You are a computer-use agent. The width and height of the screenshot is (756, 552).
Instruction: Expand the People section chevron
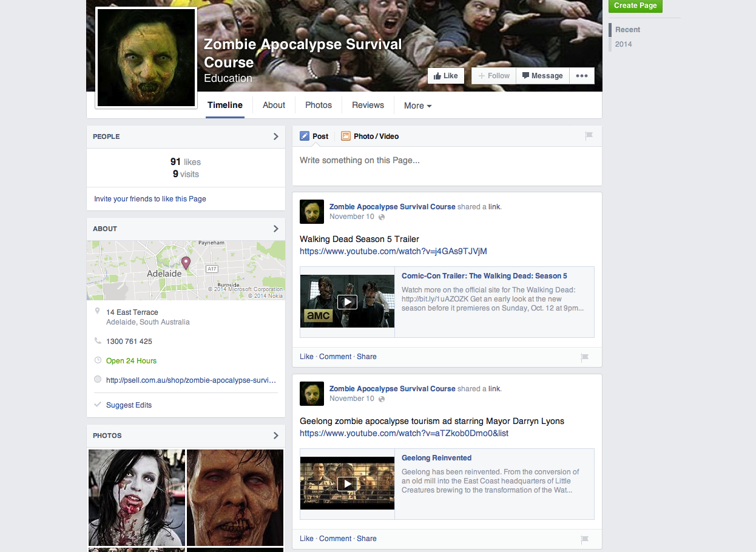275,136
